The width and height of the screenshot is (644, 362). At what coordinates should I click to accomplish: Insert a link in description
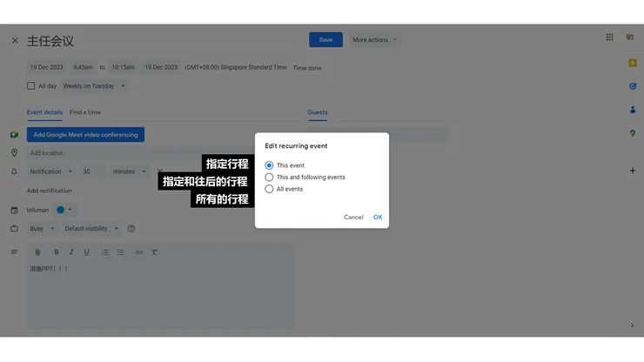(x=139, y=252)
